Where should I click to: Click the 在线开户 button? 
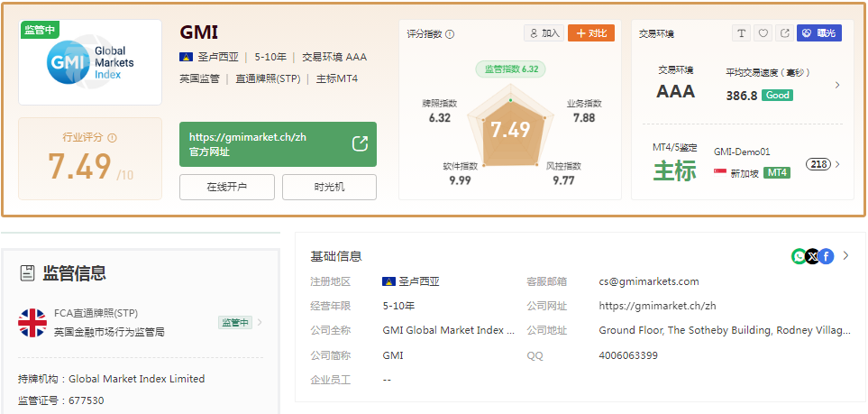pos(227,187)
